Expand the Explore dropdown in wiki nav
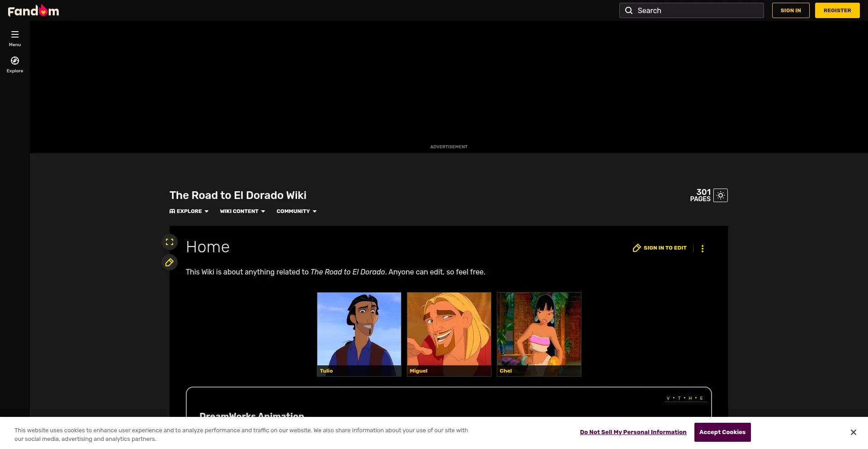The height and width of the screenshot is (449, 868). (189, 211)
